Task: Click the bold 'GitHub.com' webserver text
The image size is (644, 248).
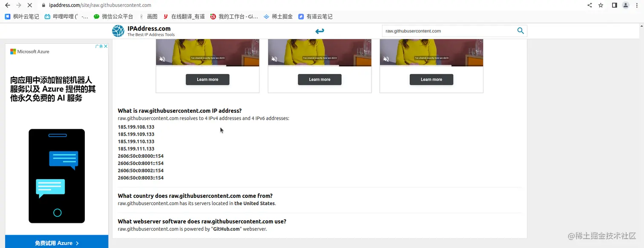Action: [227, 229]
